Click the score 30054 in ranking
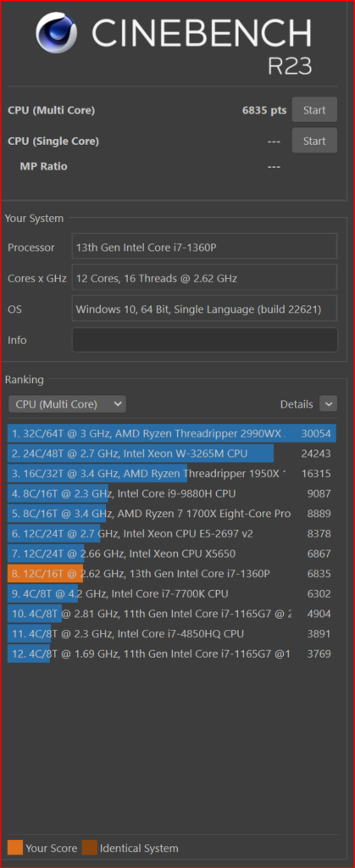 click(316, 434)
